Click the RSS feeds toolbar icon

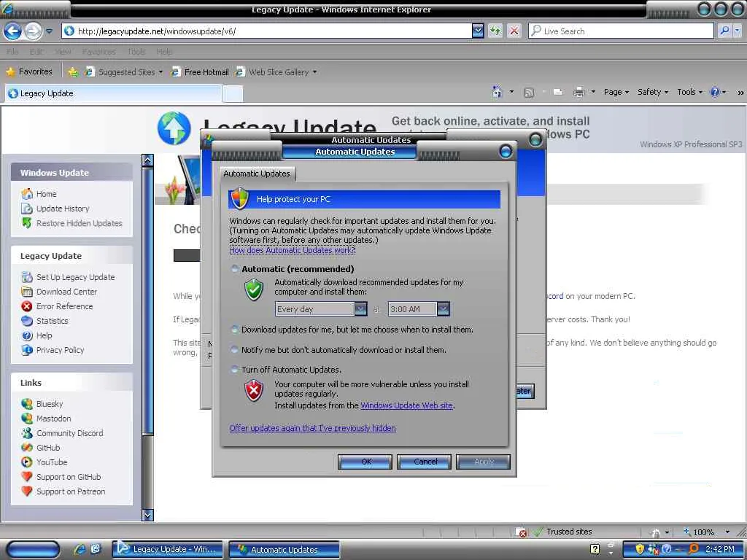[528, 93]
